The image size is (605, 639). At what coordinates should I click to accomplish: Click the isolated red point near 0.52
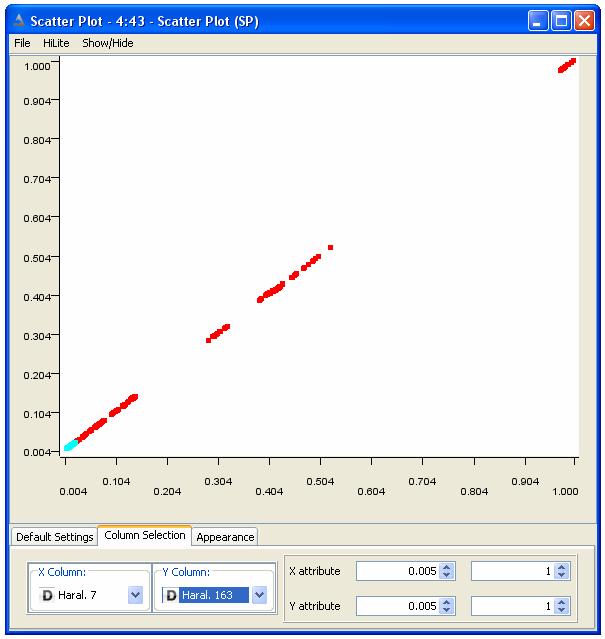click(x=330, y=247)
